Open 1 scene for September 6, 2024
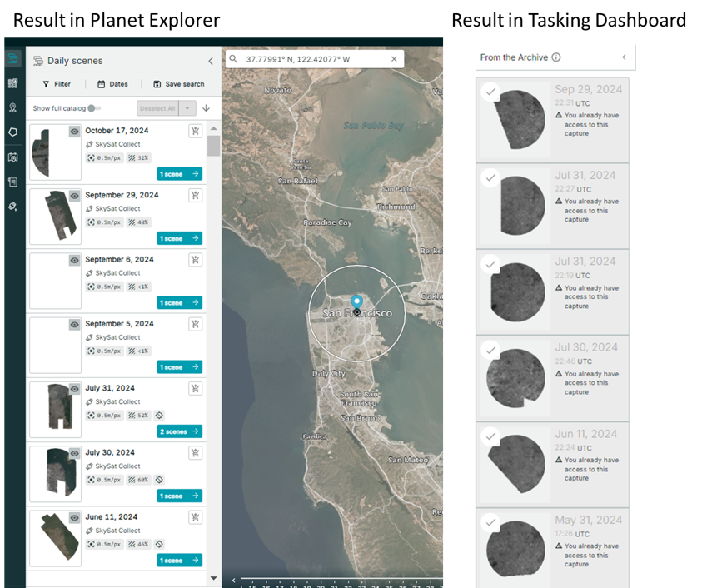 [x=180, y=302]
